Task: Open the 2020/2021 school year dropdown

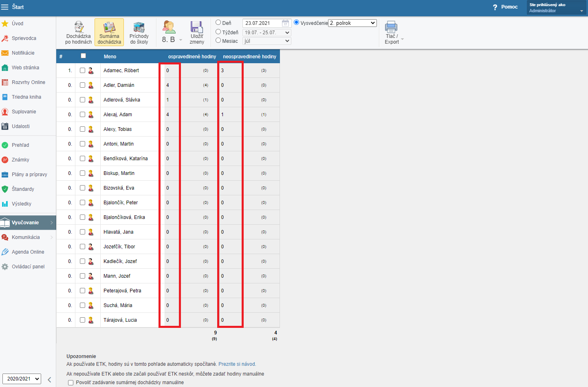Action: tap(22, 378)
